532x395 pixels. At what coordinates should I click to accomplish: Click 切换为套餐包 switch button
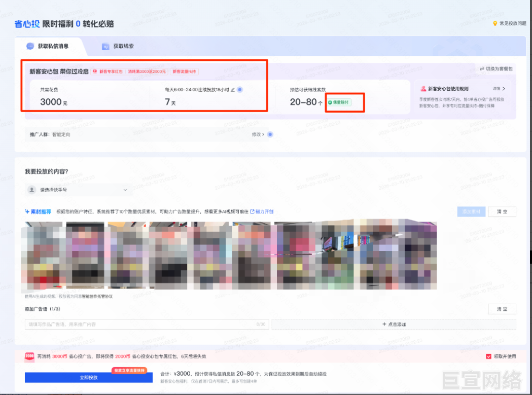tap(496, 68)
